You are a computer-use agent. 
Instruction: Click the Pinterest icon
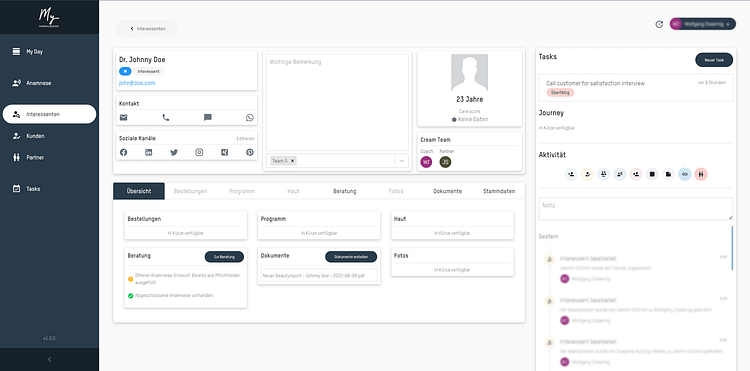(250, 153)
